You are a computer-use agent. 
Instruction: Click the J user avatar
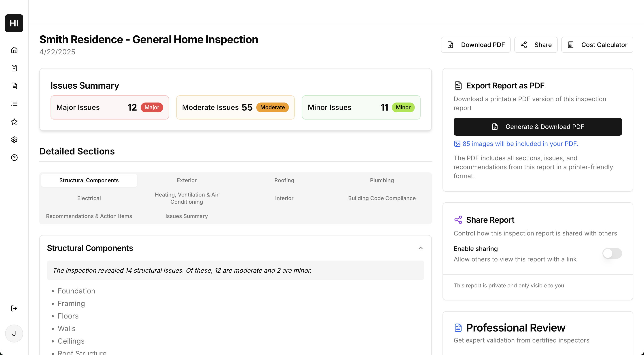point(14,333)
